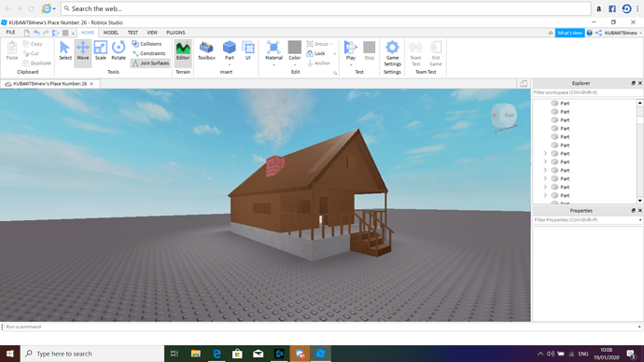
Task: Click the Duplicate button in Clipboard
Action: coord(36,63)
